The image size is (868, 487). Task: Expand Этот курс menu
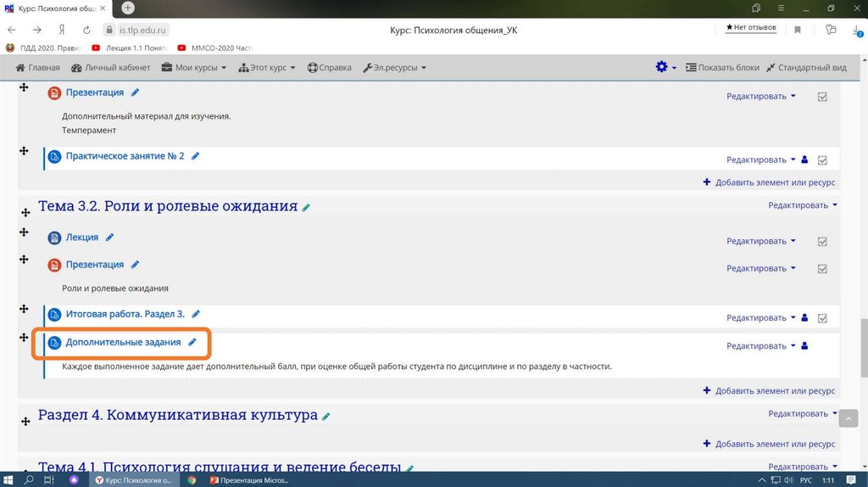tap(267, 68)
